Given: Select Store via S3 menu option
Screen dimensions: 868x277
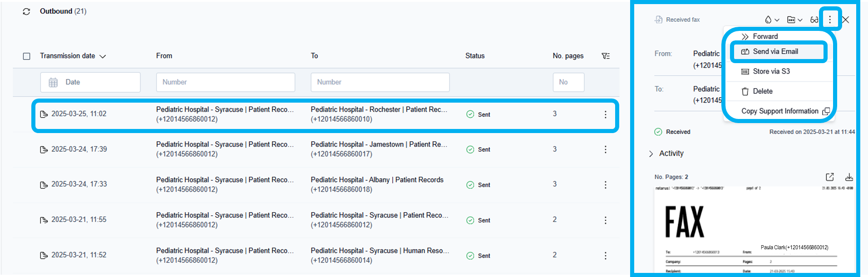Looking at the screenshot, I should click(771, 71).
